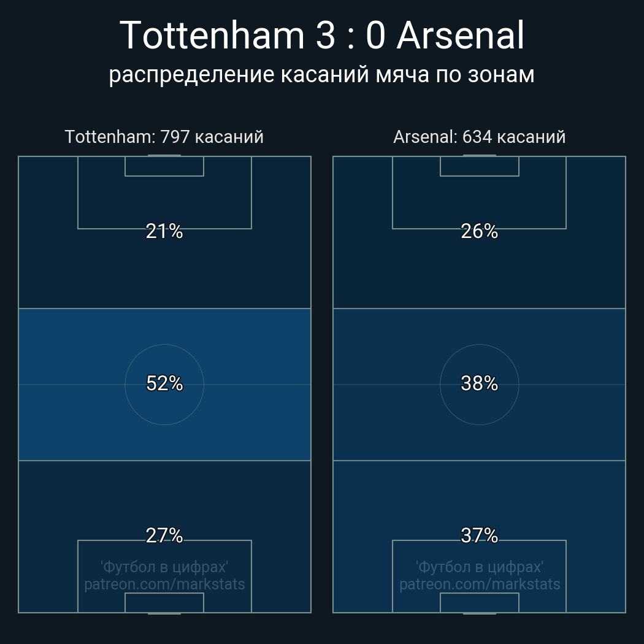This screenshot has height=644, width=644.
Task: Click Arsenal's 37% defensive zone label
Action: (x=479, y=535)
